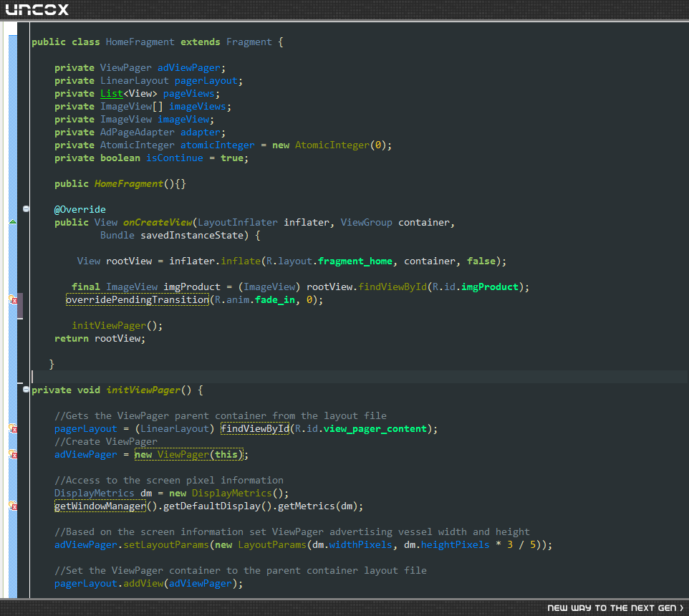Click the imgProduct id reference
689x616 pixels.
[490, 287]
